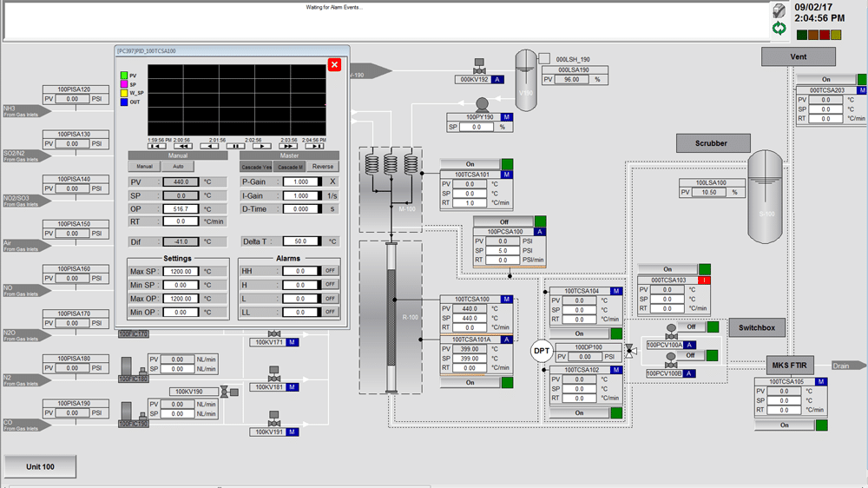Jump trend to start with skip-back button
This screenshot has height=488, width=868.
pos(156,146)
